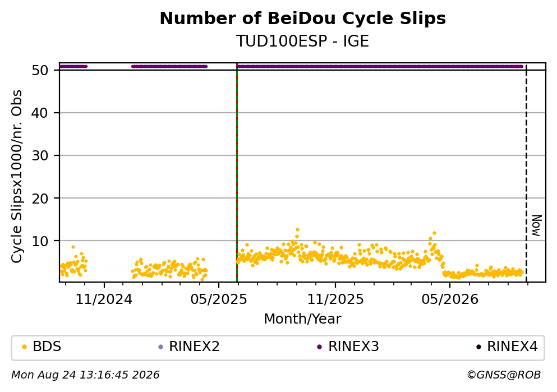The height and width of the screenshot is (392, 557).
Task: Click the Month/Year axis label
Action: coord(302,319)
